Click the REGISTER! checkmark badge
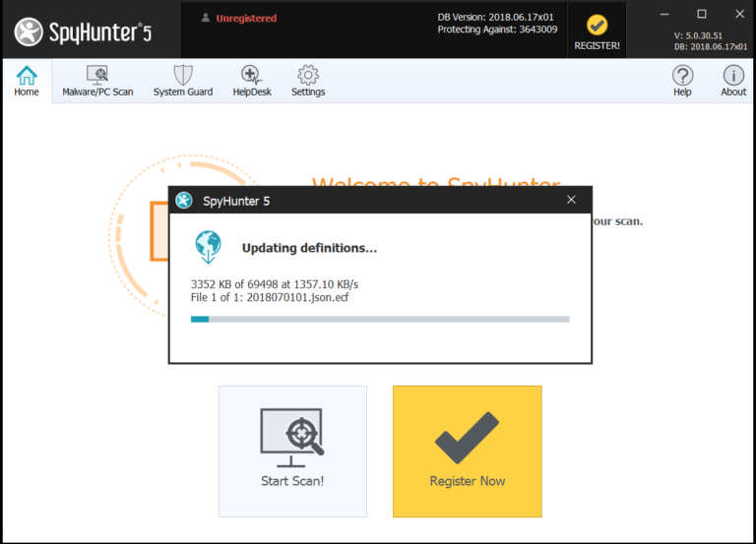Screen dimensions: 756x544 click(x=597, y=30)
